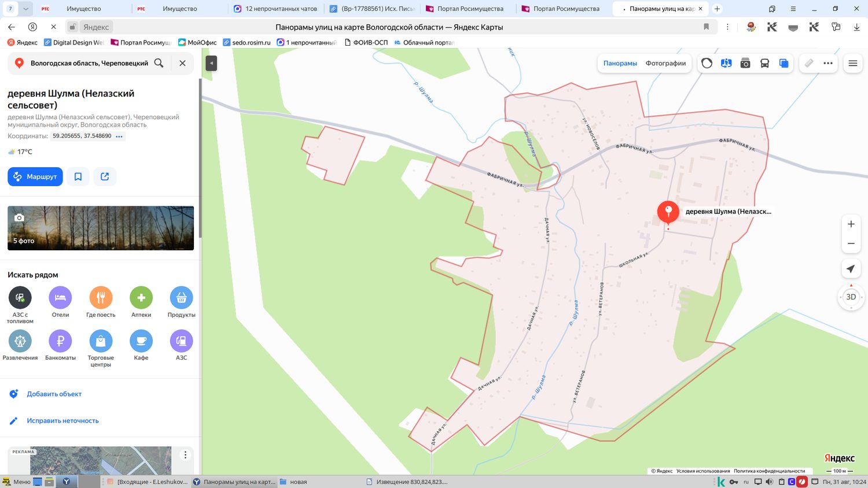The height and width of the screenshot is (488, 868).
Task: Toggle the map photos camera layer
Action: tap(745, 63)
